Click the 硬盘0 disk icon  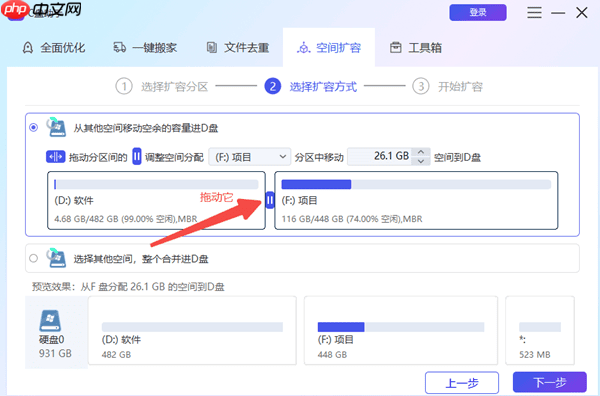(x=50, y=320)
